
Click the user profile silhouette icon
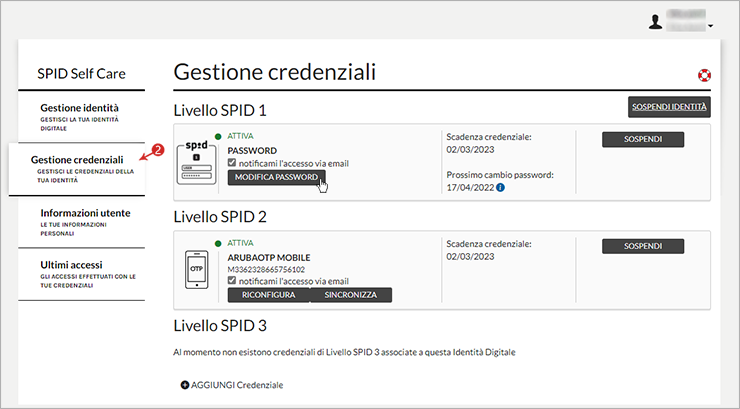tap(655, 22)
